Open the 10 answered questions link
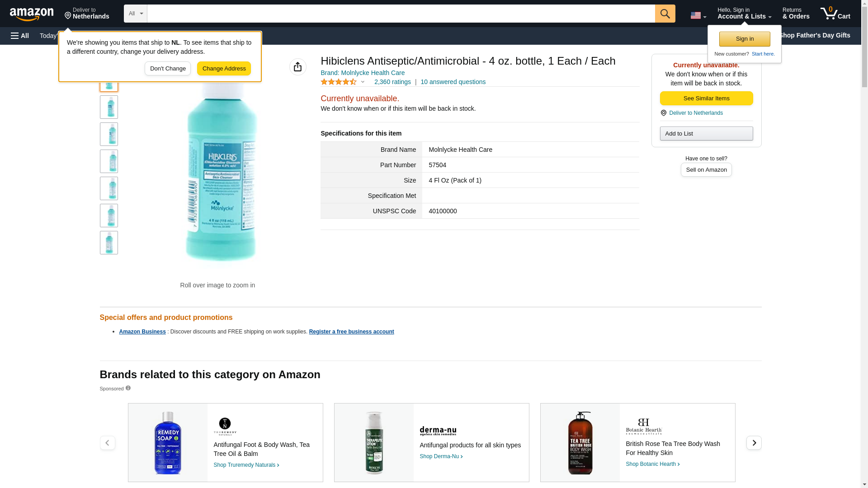Viewport: 868px width, 488px height. click(x=453, y=82)
